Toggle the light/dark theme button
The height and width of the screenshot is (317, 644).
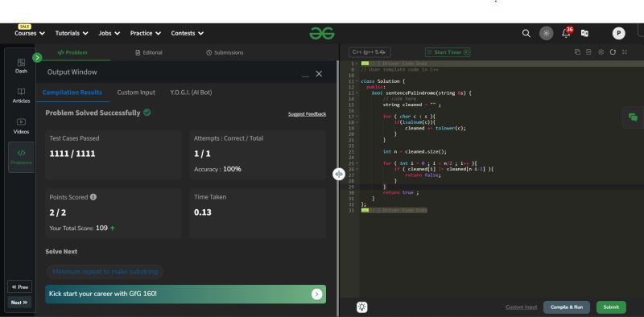tap(547, 33)
